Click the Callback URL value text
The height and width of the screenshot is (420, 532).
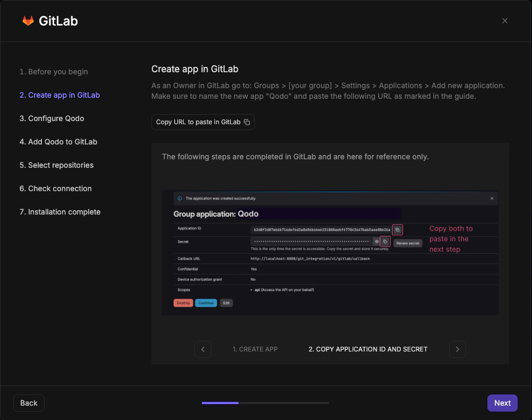pyautogui.click(x=310, y=259)
